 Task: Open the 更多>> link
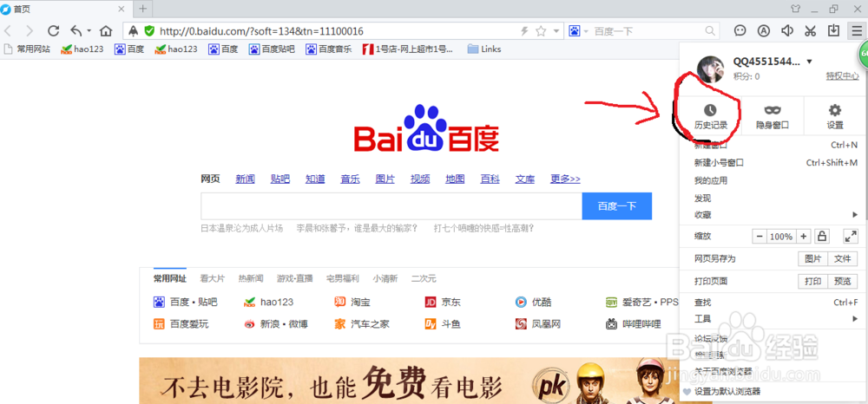tap(565, 179)
